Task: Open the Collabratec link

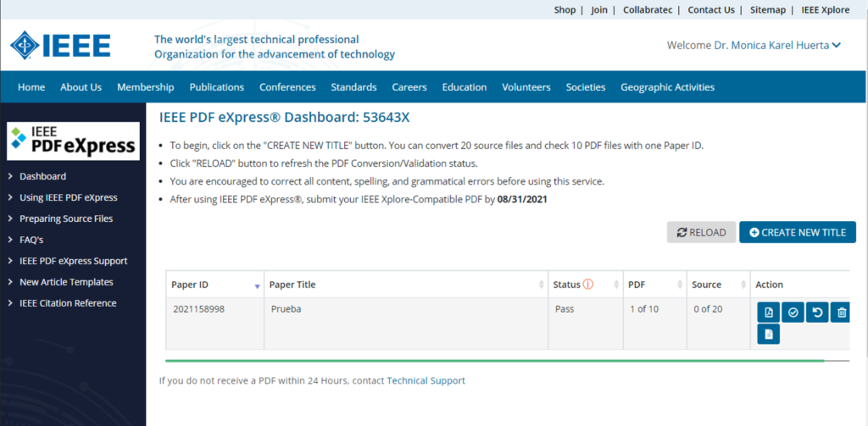Action: click(648, 10)
